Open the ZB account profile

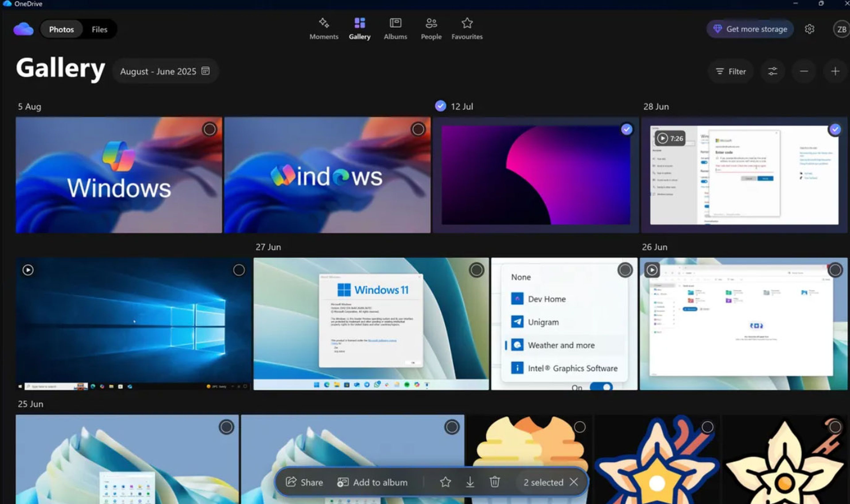click(x=841, y=29)
